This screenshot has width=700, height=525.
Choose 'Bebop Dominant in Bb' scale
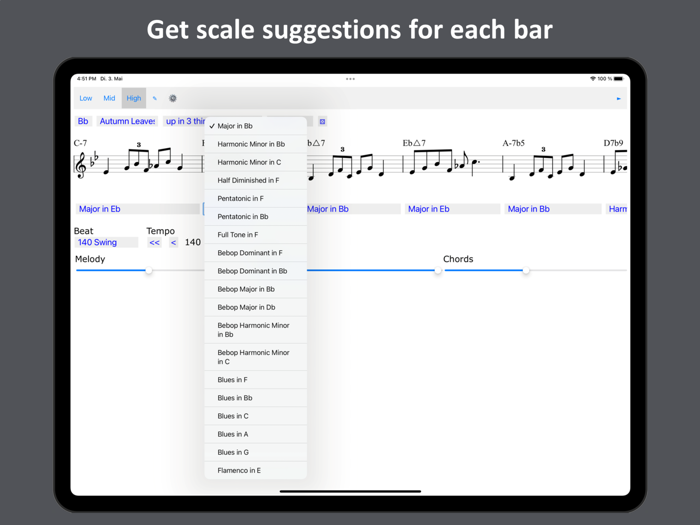255,271
